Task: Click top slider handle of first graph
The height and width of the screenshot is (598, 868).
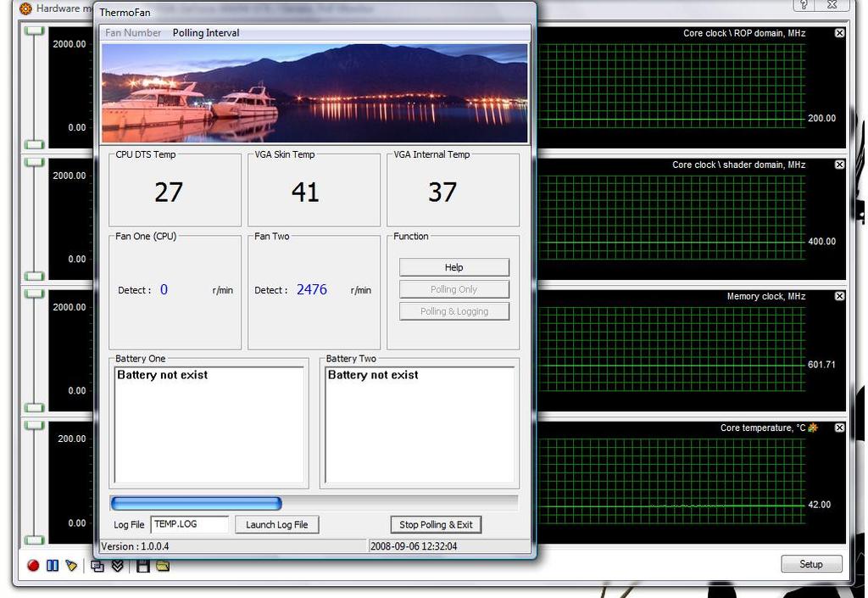Action: [x=34, y=31]
